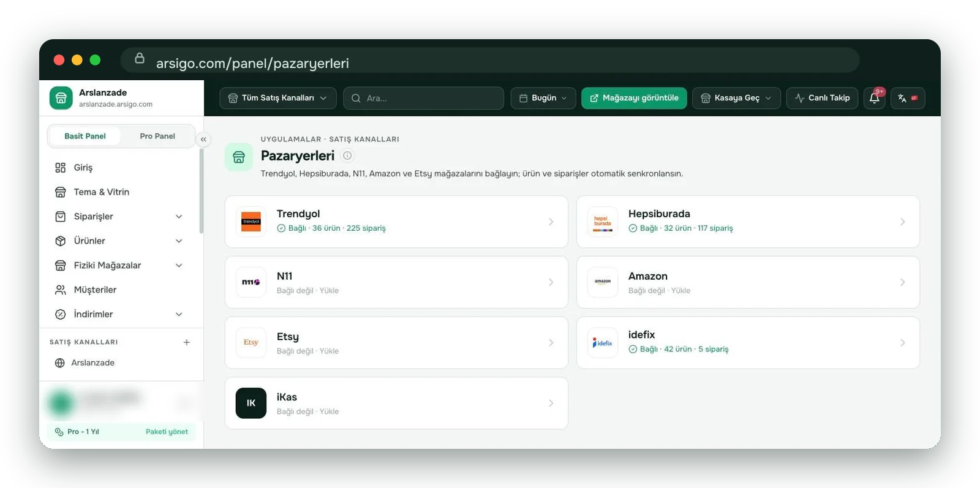Open the Trendyol card chevron arrow
Image resolution: width=980 pixels, height=488 pixels.
click(551, 222)
